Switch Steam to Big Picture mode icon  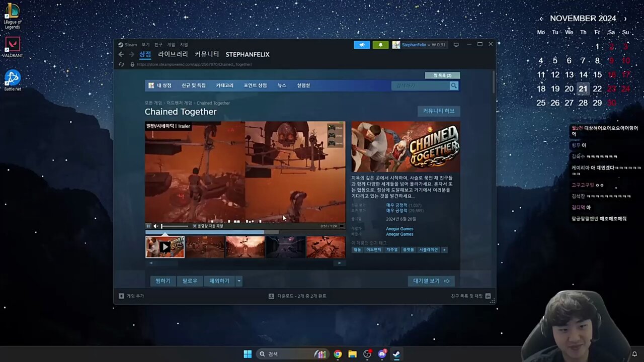point(456,45)
